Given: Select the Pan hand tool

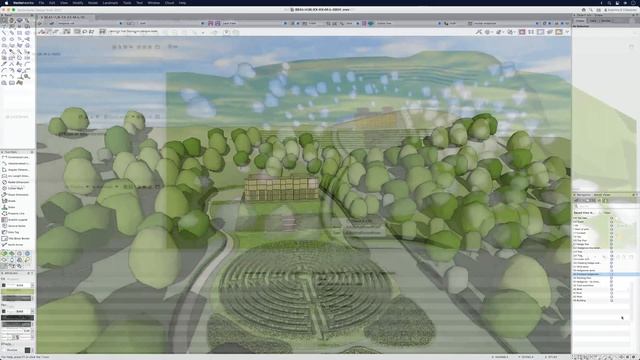Looking at the screenshot, I should pos(12,20).
